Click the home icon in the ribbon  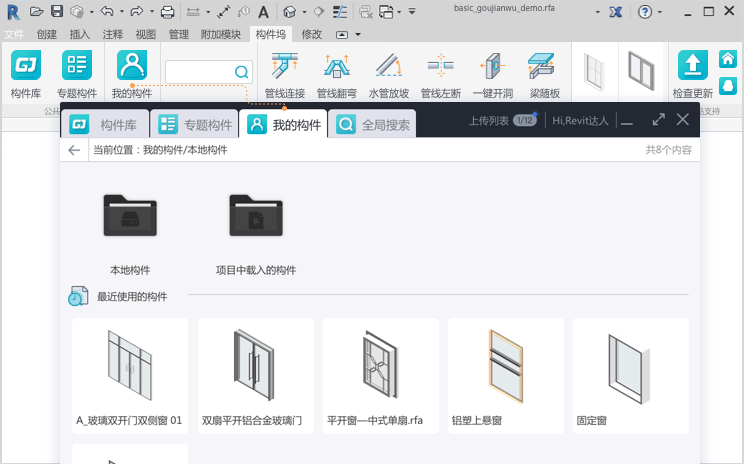[728, 59]
